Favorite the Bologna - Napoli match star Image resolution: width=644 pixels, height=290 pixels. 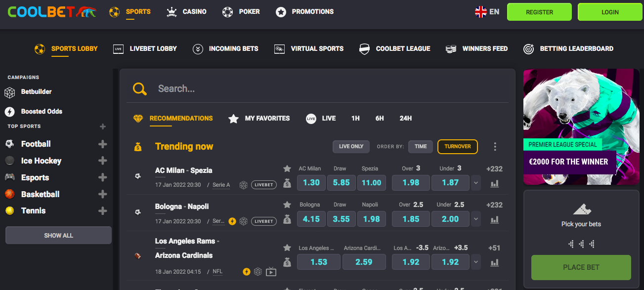(287, 205)
